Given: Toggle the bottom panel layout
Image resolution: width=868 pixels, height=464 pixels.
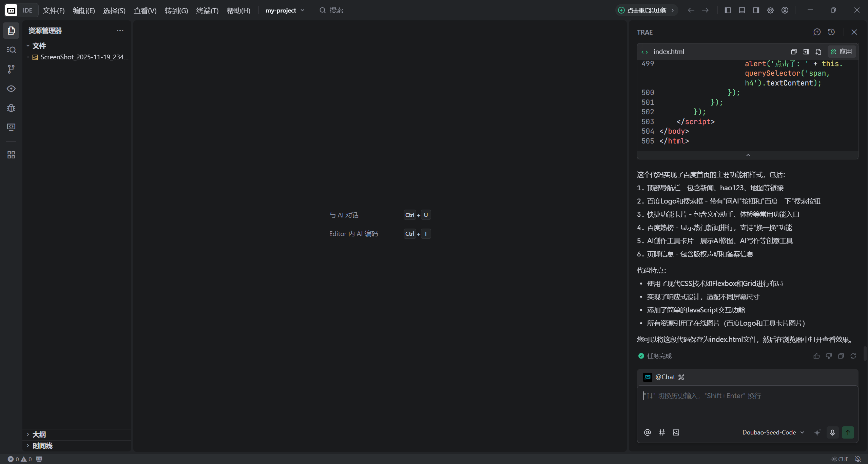Looking at the screenshot, I should (x=742, y=10).
